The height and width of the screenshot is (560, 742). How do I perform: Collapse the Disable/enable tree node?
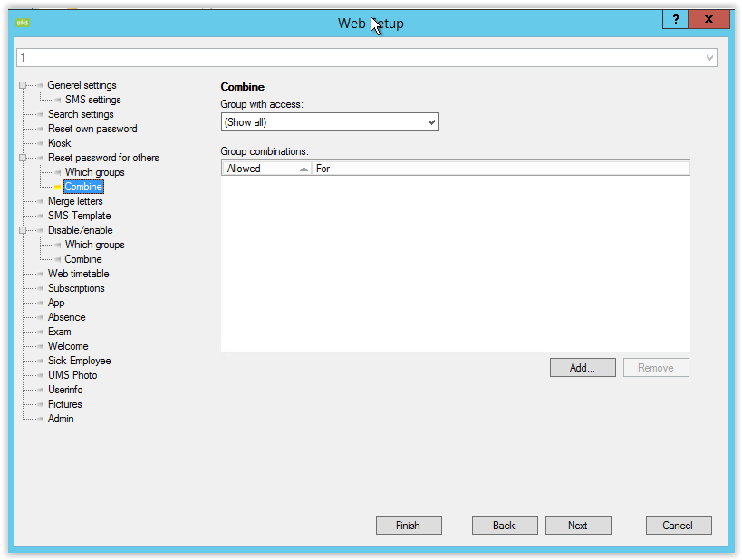coord(22,231)
